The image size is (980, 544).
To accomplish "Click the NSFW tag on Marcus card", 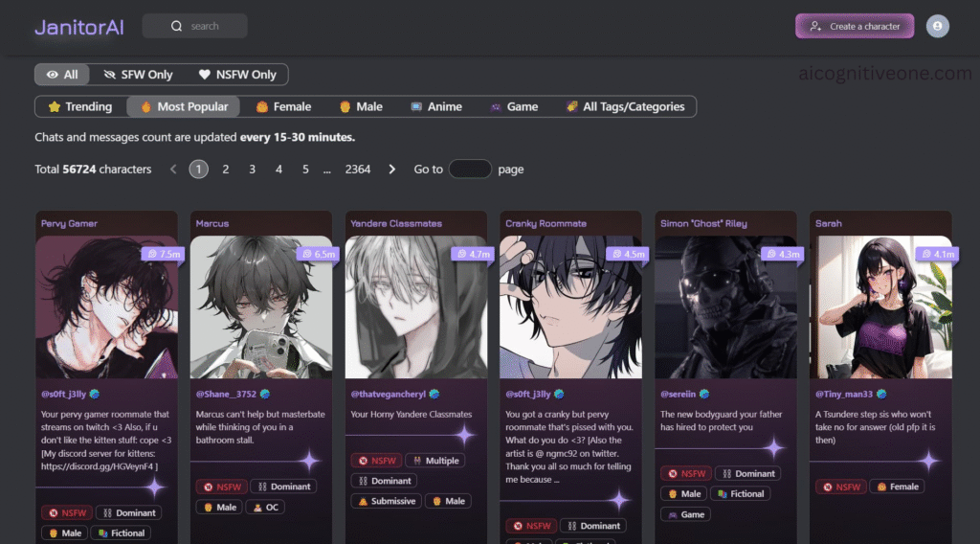I will coord(222,487).
